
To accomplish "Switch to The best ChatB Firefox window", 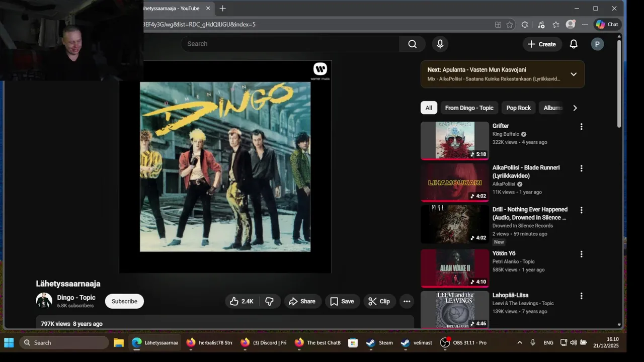I will point(318,343).
